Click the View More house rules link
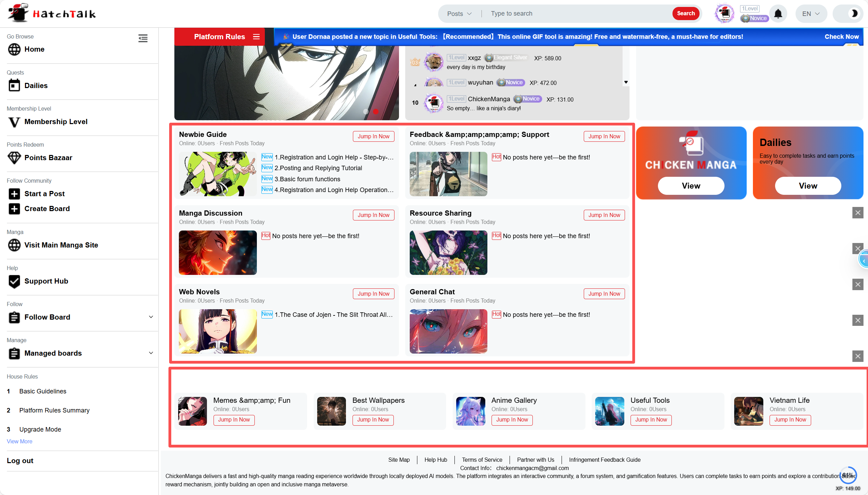The image size is (868, 495). pyautogui.click(x=19, y=441)
